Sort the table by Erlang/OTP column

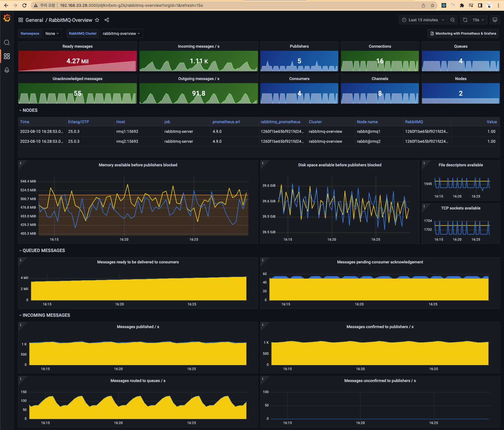click(79, 122)
